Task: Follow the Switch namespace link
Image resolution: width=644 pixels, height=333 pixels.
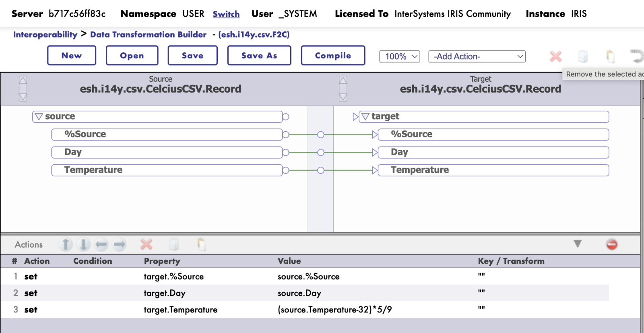Action: (x=226, y=14)
